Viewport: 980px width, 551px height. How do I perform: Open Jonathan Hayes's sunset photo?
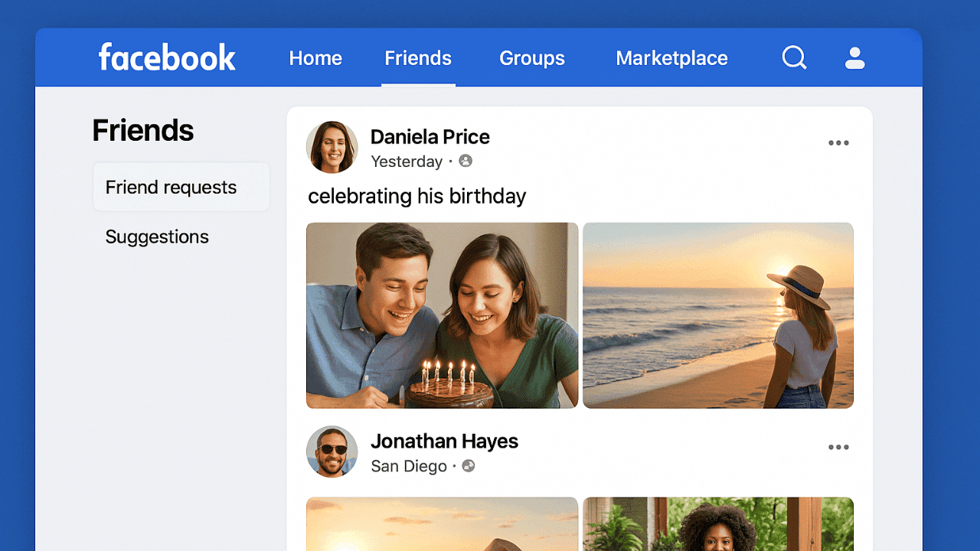click(x=443, y=524)
